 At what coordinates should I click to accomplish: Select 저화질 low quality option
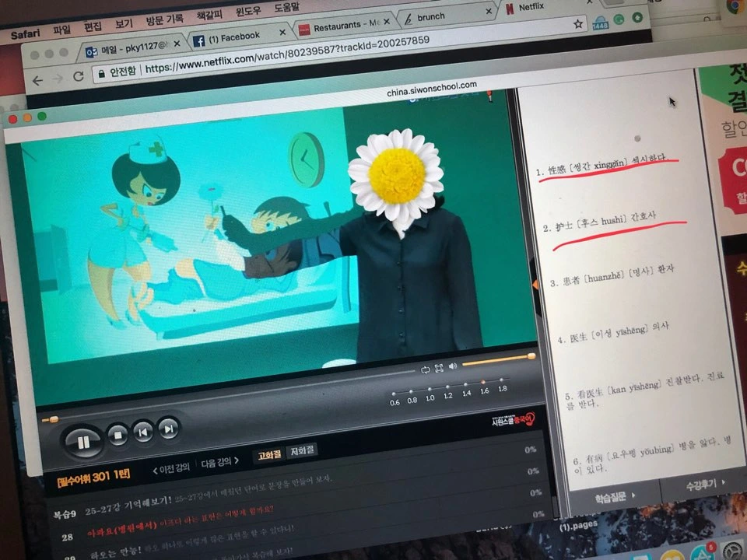[x=302, y=450]
